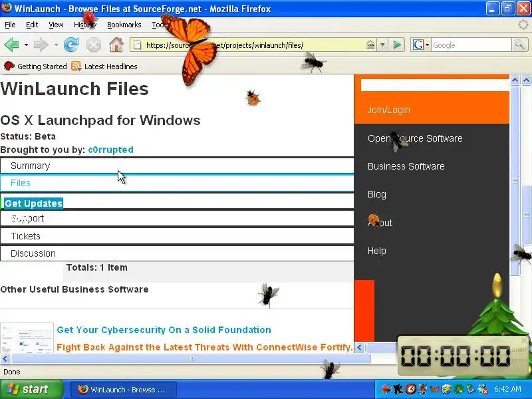The height and width of the screenshot is (399, 532).
Task: Click the lightning bolt tray icon
Action: click(446, 389)
